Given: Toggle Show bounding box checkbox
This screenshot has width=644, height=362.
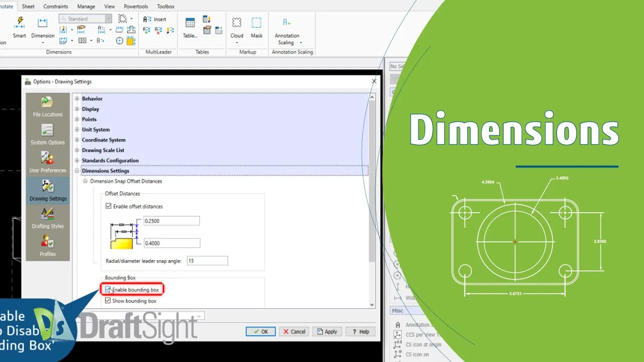Looking at the screenshot, I should pos(108,301).
